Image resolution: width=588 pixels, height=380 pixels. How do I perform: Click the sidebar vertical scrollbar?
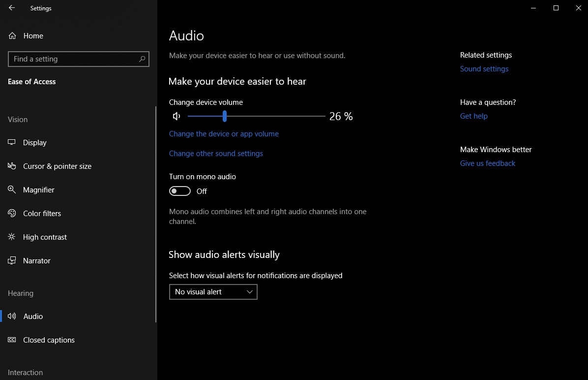156,214
